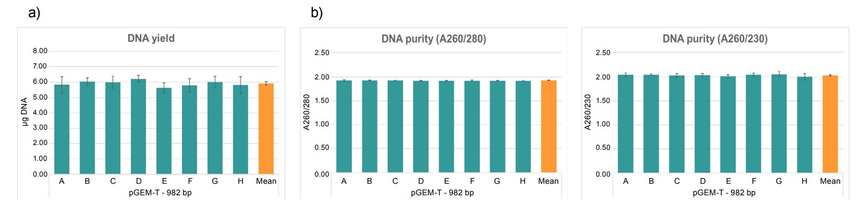Viewport: 868px width, 213px height.
Task: Select bar E in the DNA yield chart
Action: pos(164,131)
